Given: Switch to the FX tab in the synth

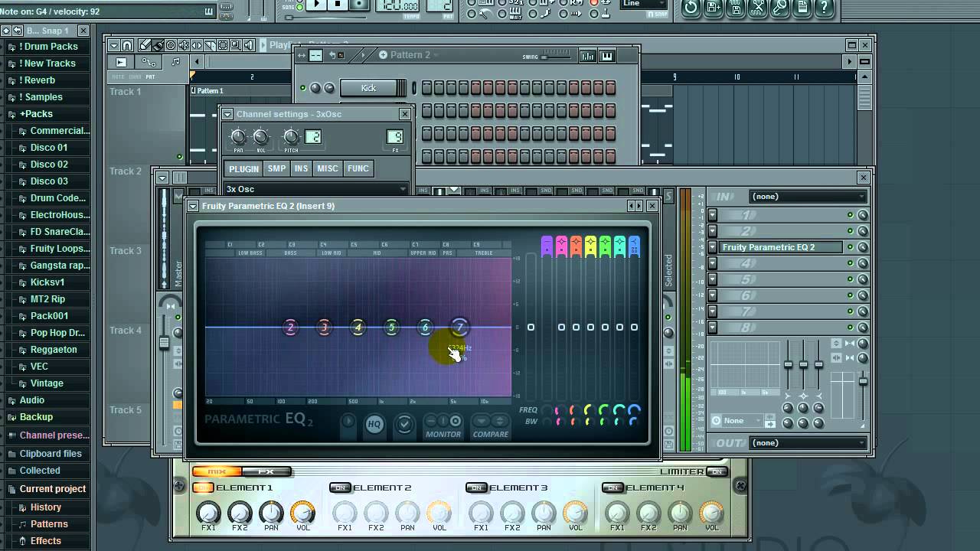Looking at the screenshot, I should coord(266,471).
